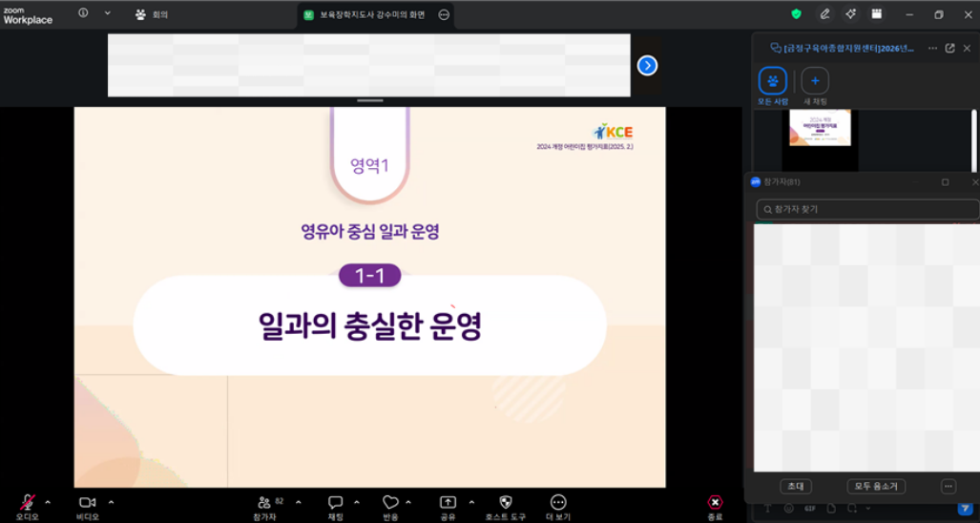This screenshot has width=980, height=523.
Task: Unmute the microphone with 오디오 button
Action: coord(27,502)
